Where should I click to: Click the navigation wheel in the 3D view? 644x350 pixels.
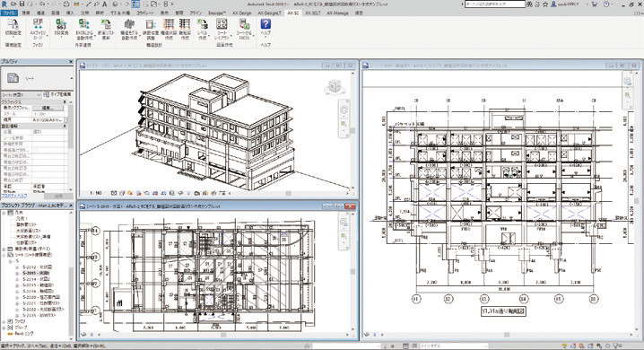point(344,109)
